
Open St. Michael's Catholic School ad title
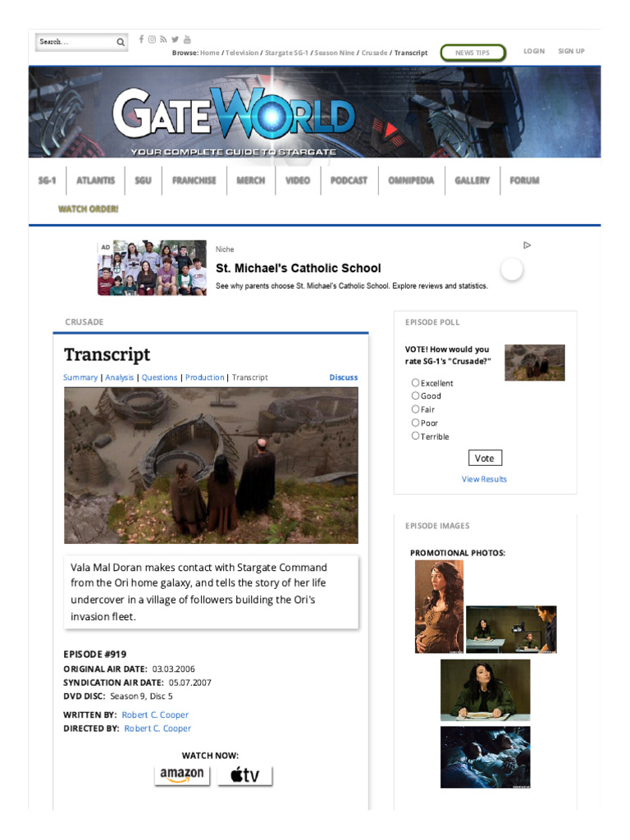299,268
